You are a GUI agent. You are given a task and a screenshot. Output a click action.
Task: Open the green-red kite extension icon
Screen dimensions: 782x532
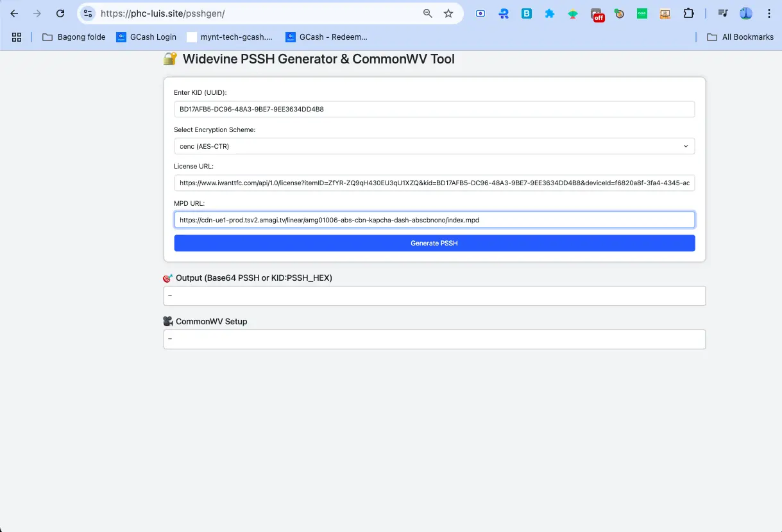click(573, 13)
